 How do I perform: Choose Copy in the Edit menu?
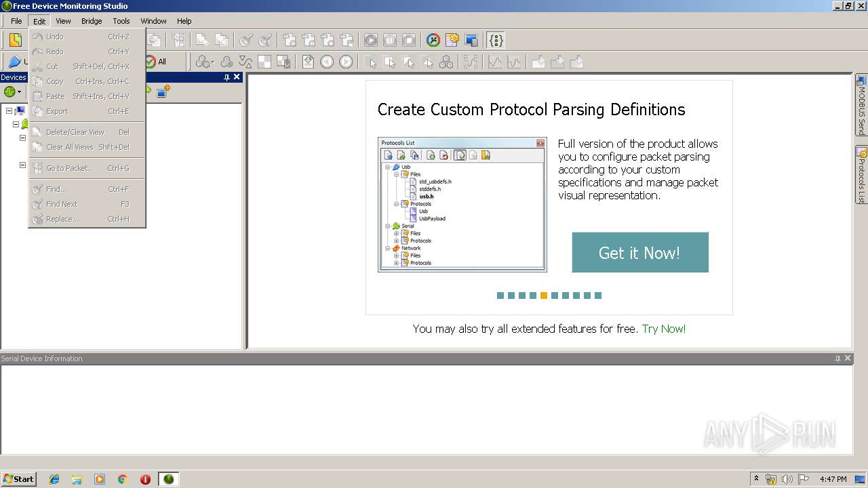87,81
